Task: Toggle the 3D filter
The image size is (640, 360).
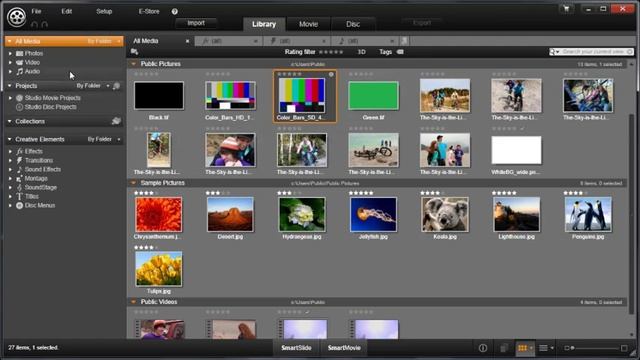Action: (x=362, y=52)
